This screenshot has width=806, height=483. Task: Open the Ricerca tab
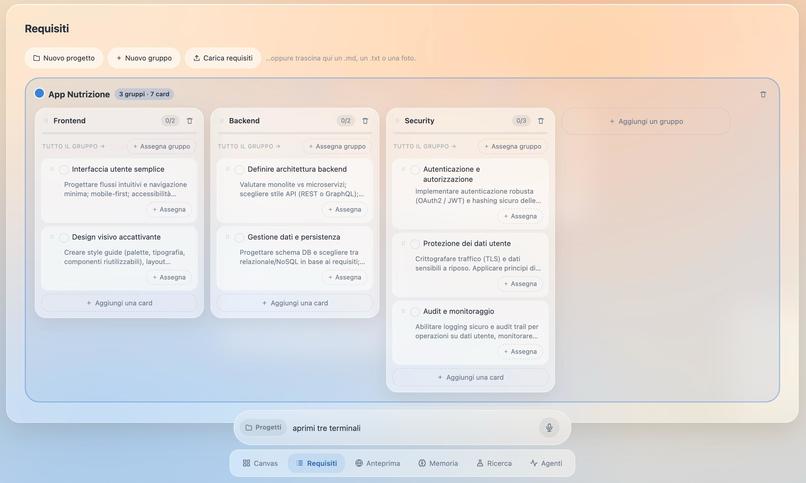click(494, 463)
